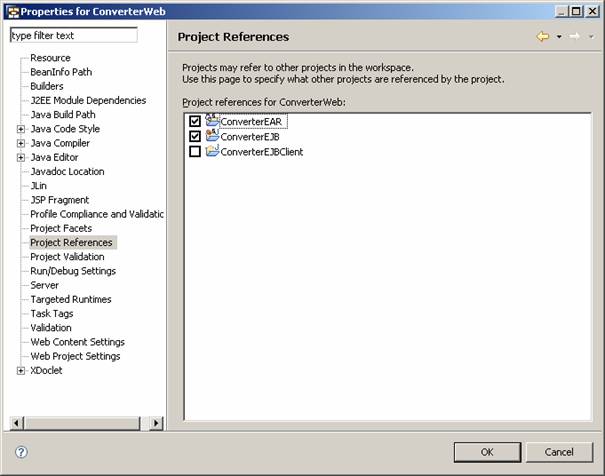Click the Cancel button
This screenshot has width=605, height=476.
[x=559, y=452]
